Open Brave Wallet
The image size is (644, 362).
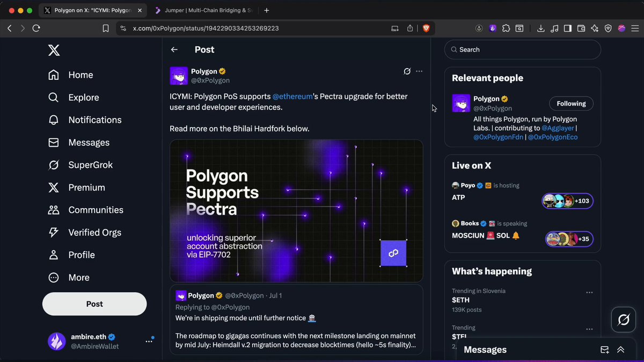pos(581,28)
